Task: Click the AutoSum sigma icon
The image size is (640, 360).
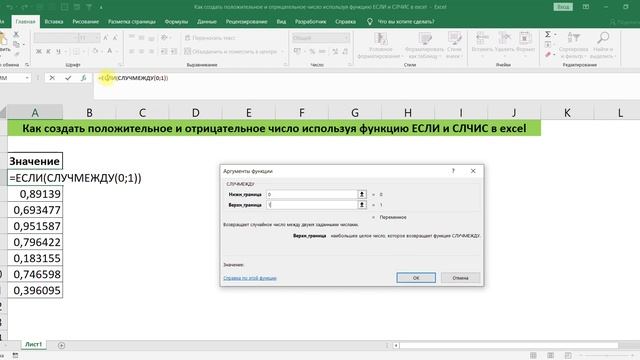Action: (x=548, y=34)
